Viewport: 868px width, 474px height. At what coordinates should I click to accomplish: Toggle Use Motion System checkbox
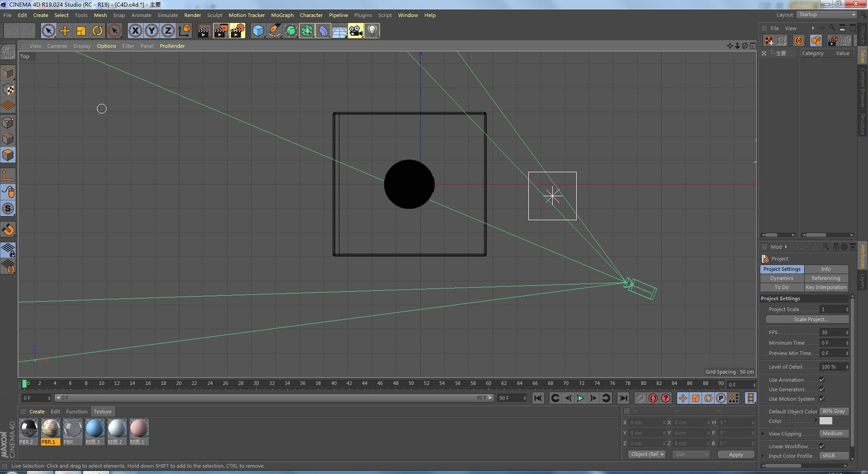(822, 399)
